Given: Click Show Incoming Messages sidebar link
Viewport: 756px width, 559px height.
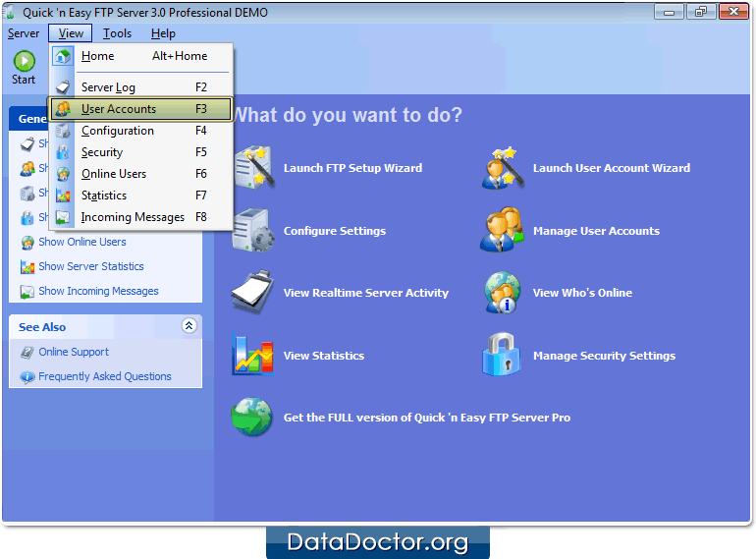Looking at the screenshot, I should (98, 291).
